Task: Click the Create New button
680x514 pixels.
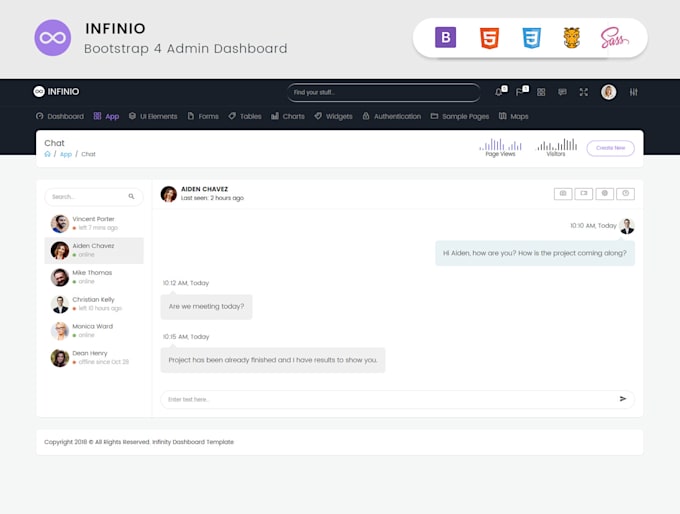Action: click(x=610, y=148)
